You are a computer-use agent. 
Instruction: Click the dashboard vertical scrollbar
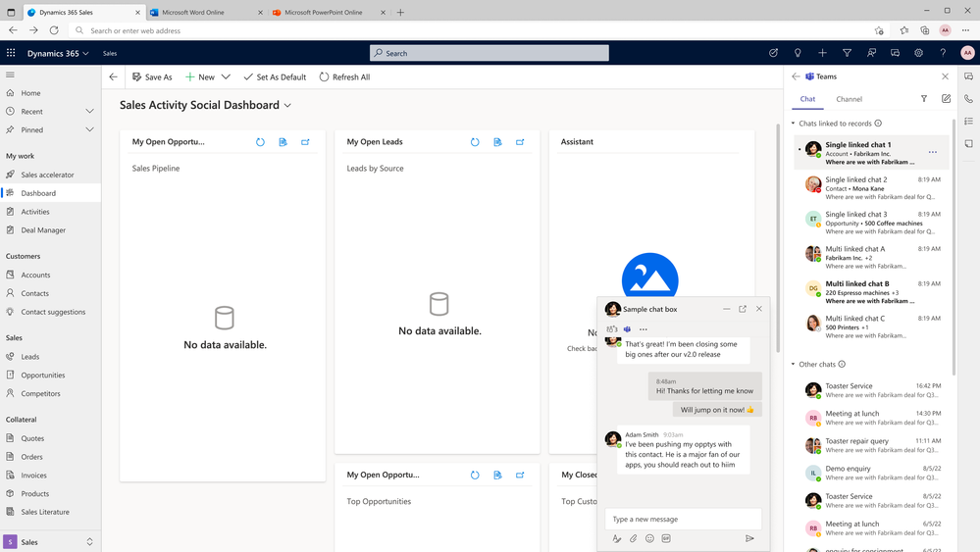coord(778,238)
